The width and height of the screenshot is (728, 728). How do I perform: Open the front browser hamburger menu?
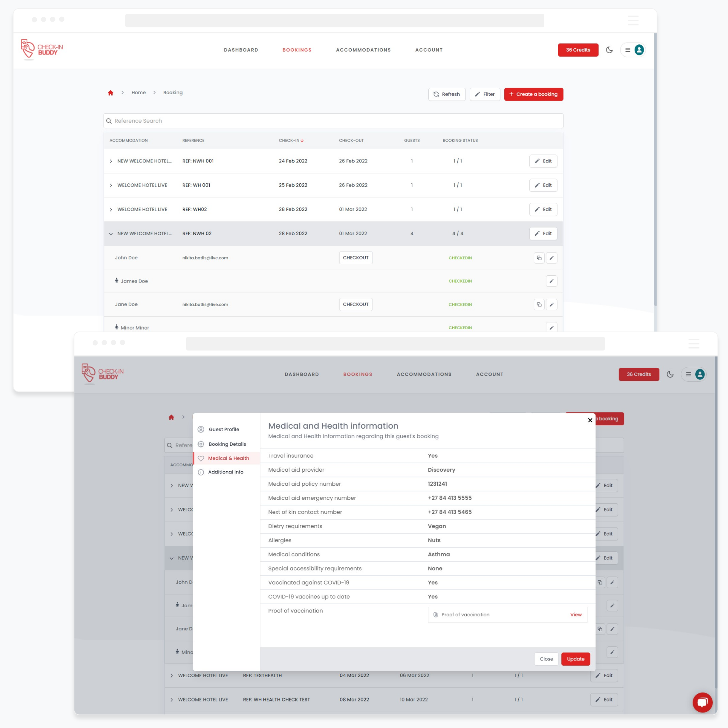click(x=693, y=344)
